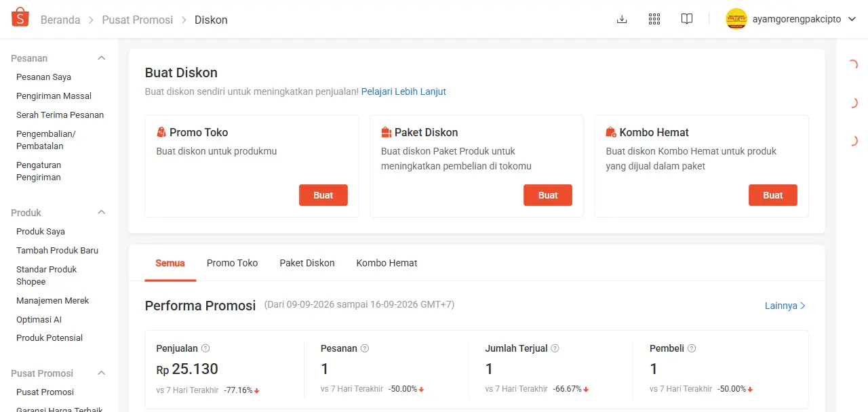Screen dimensions: 868x412
Task: Open the download icon in header
Action: coord(622,19)
